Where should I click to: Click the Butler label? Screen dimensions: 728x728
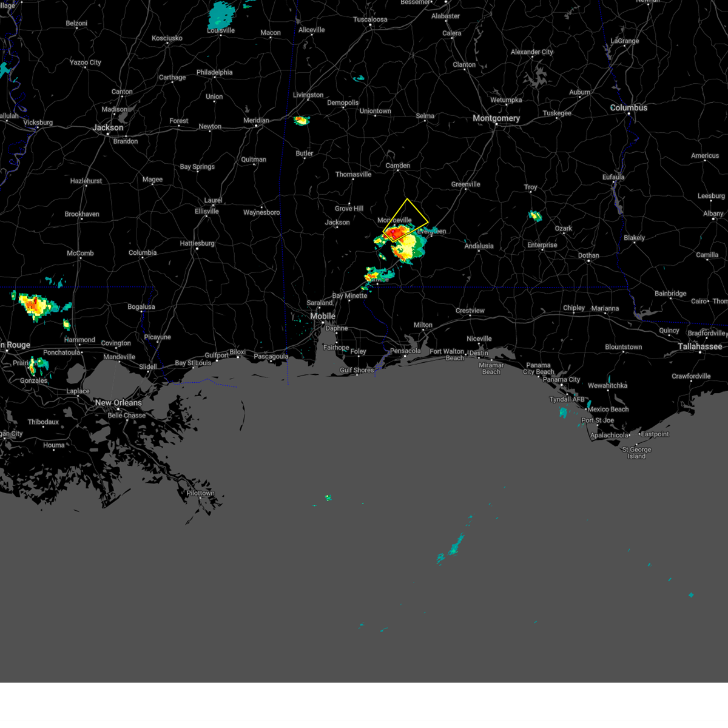point(305,153)
